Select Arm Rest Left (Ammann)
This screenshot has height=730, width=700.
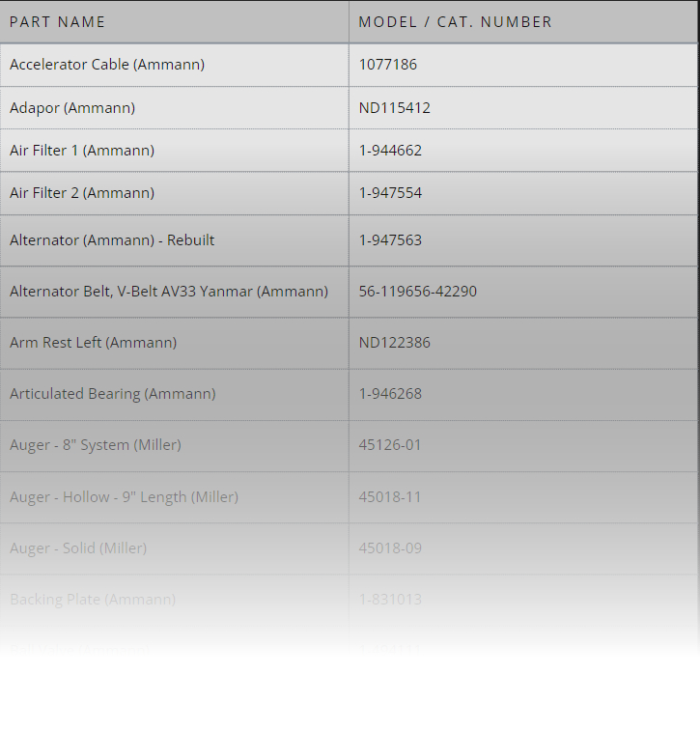tap(93, 343)
